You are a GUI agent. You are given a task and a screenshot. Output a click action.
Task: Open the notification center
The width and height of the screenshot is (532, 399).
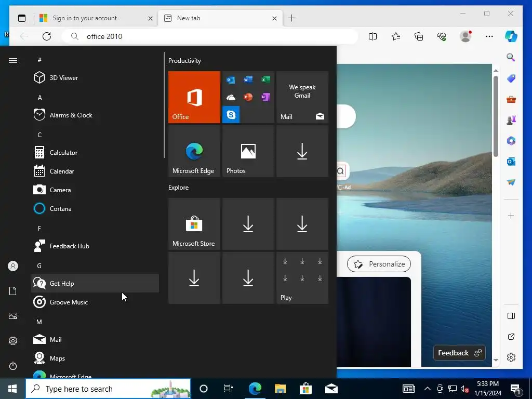(x=515, y=389)
